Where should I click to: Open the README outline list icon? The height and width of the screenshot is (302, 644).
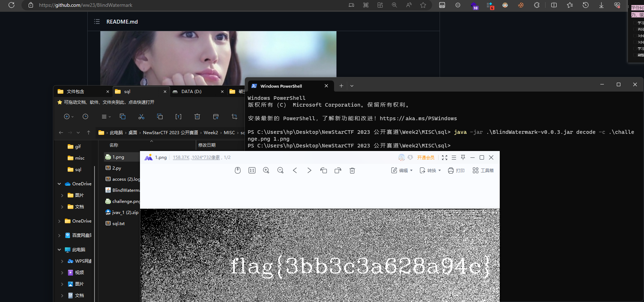[97, 21]
